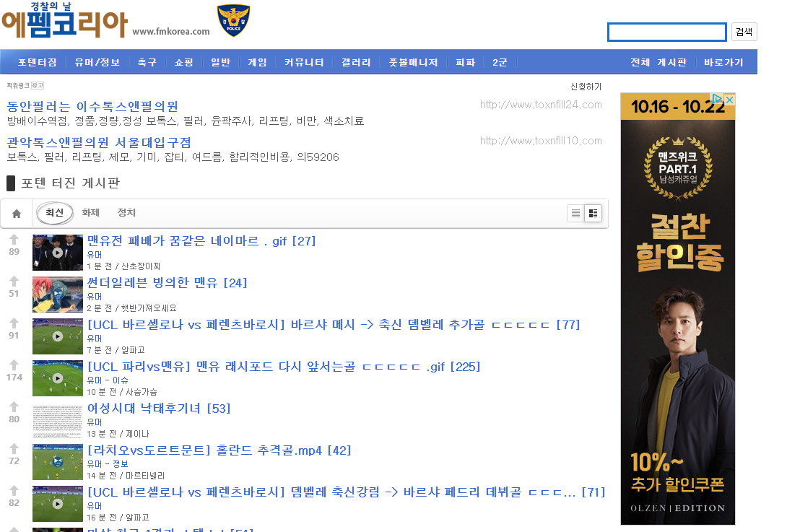Switch to plain list view icon
Screen dimensions: 787x532
point(575,213)
